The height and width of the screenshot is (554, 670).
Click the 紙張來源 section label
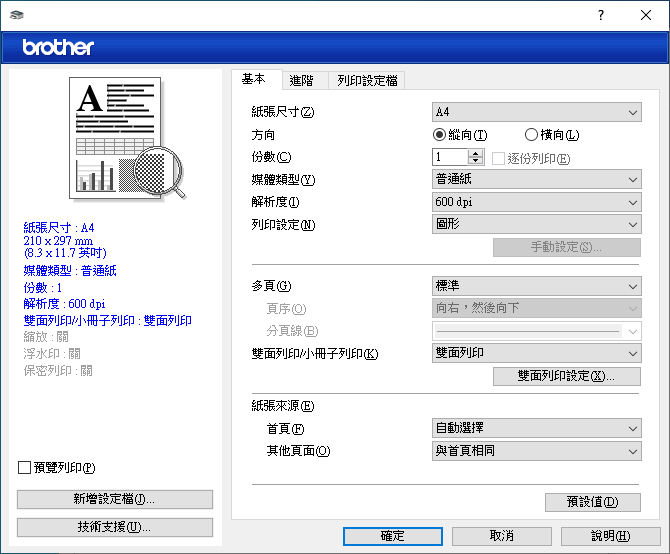[x=283, y=406]
